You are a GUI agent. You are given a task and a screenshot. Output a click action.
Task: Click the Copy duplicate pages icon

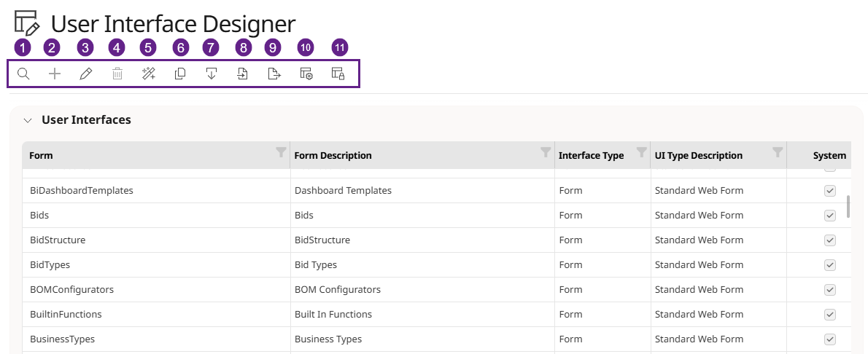180,74
